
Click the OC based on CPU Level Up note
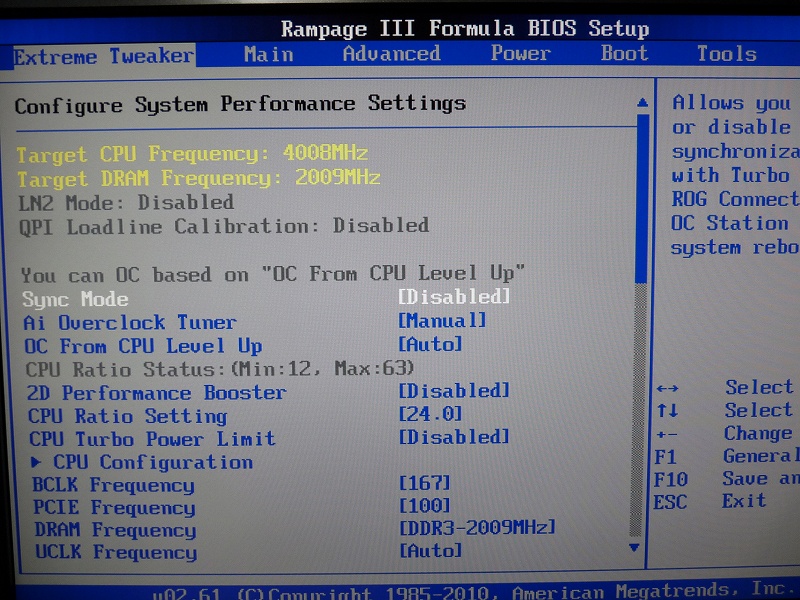272,274
